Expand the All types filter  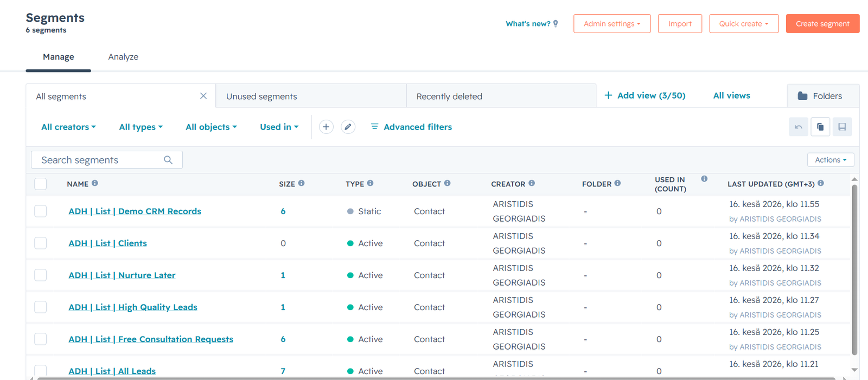(141, 127)
